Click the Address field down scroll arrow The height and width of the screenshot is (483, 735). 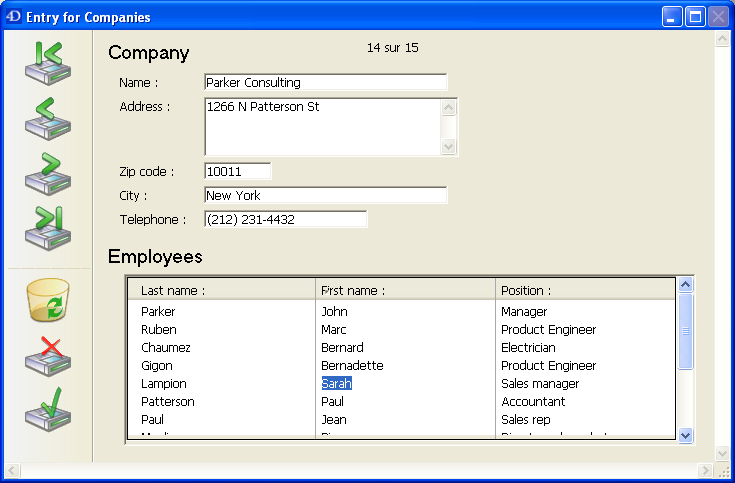(449, 147)
